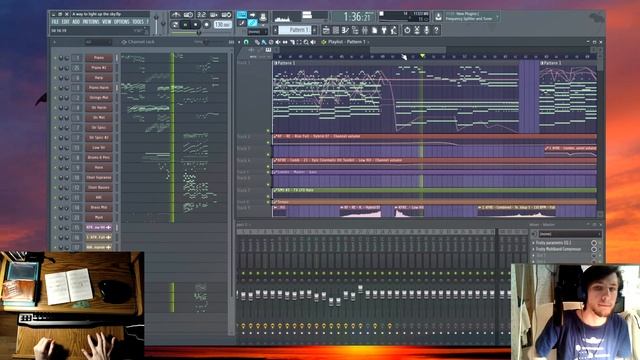This screenshot has width=640, height=360.
Task: Toggle Fruity Multiband Compressor effect on/off
Action: [x=593, y=249]
